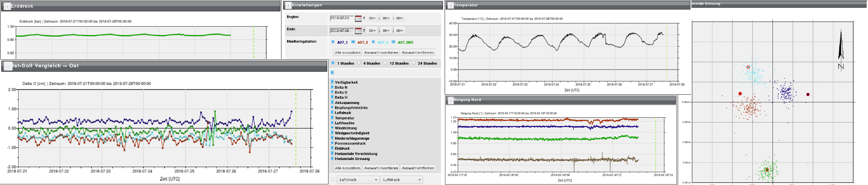Toggle the Niederschlagsmenge checkbox
The width and height of the screenshot is (868, 185).
pos(332,138)
